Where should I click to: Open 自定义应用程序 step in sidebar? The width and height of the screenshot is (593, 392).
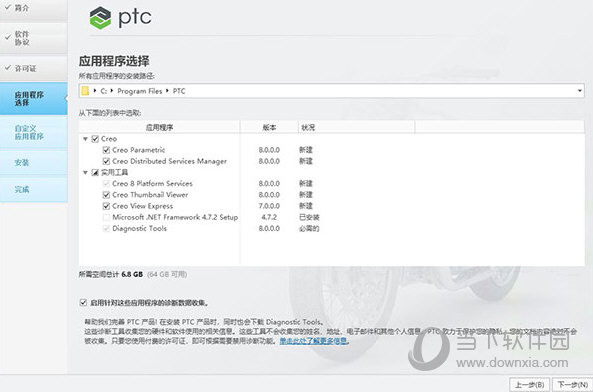[34, 132]
